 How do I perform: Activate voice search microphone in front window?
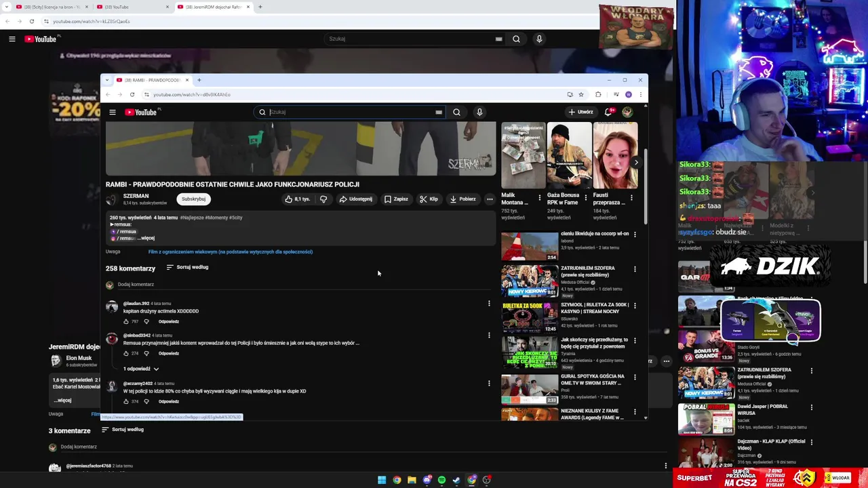pos(479,113)
